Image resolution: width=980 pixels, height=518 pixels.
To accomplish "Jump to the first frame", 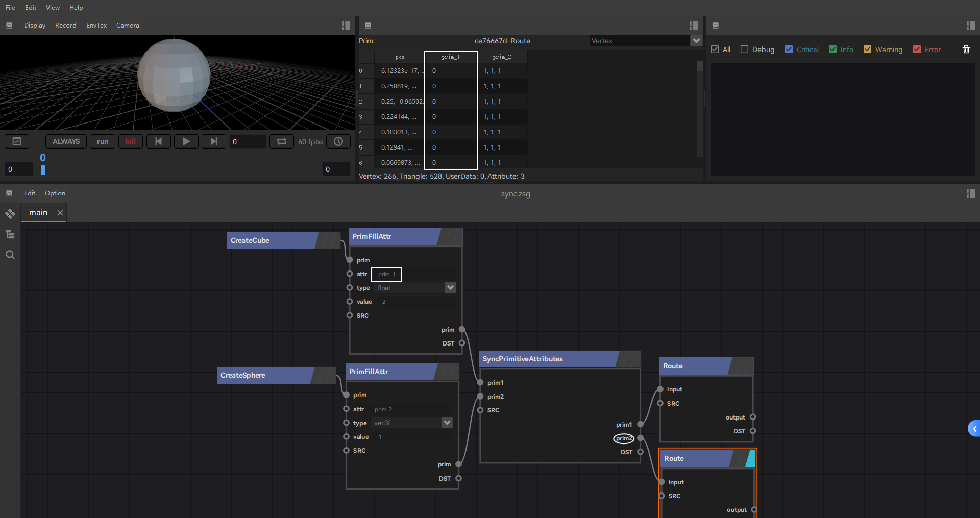I will 159,141.
